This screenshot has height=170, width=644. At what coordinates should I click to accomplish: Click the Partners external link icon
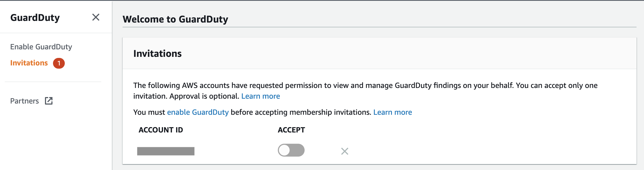pyautogui.click(x=49, y=101)
